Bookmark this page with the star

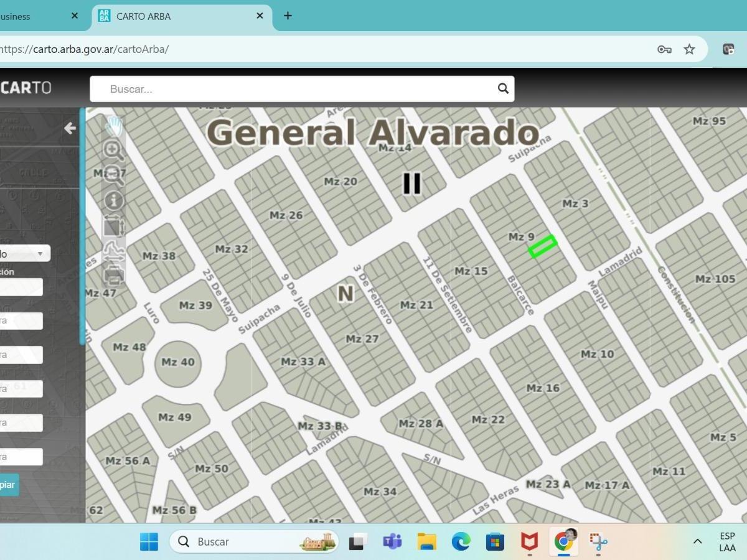click(x=689, y=49)
